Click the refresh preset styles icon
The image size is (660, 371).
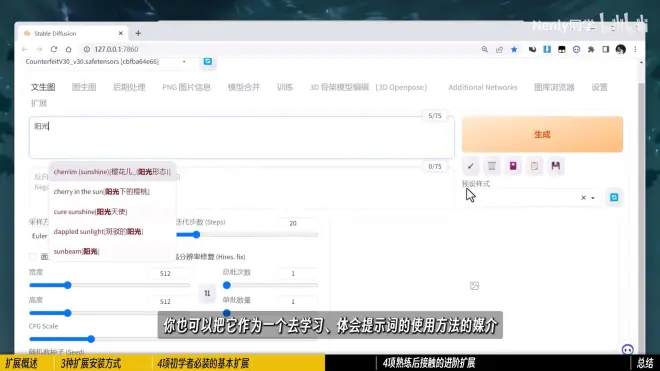pos(614,198)
